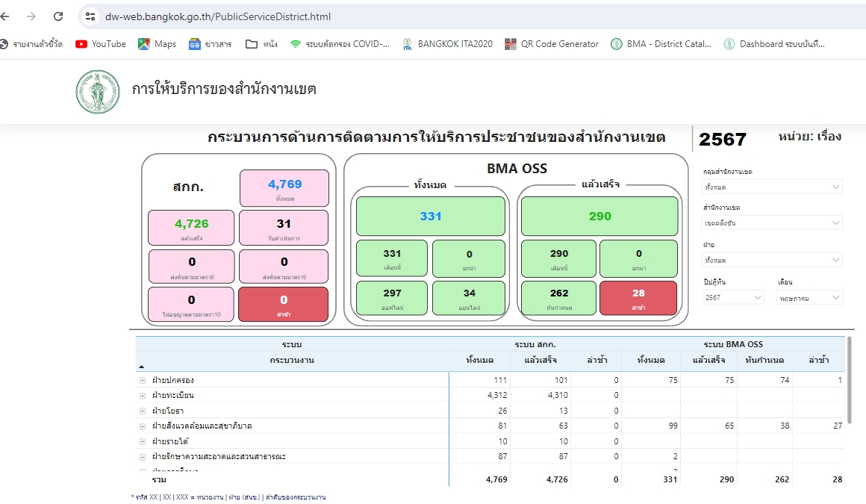The height and width of the screenshot is (504, 866).
Task: Open the ปีปฏิทิน year dropdown
Action: click(x=733, y=298)
